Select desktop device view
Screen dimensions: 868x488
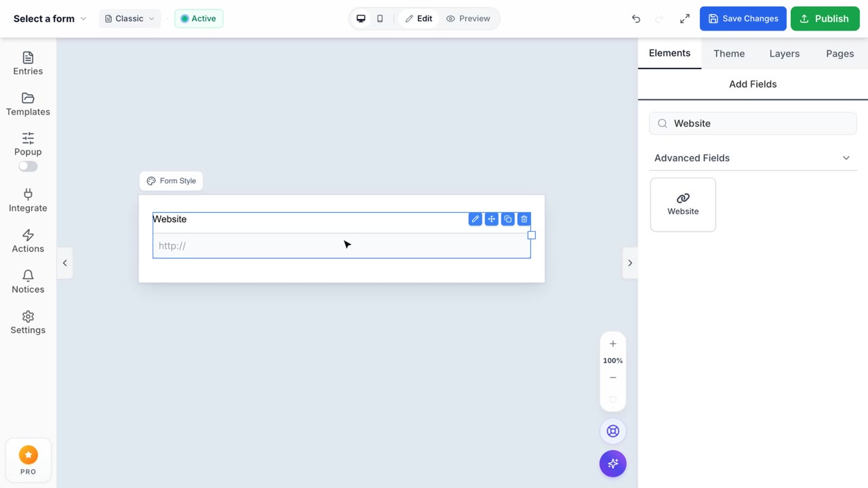(x=361, y=19)
